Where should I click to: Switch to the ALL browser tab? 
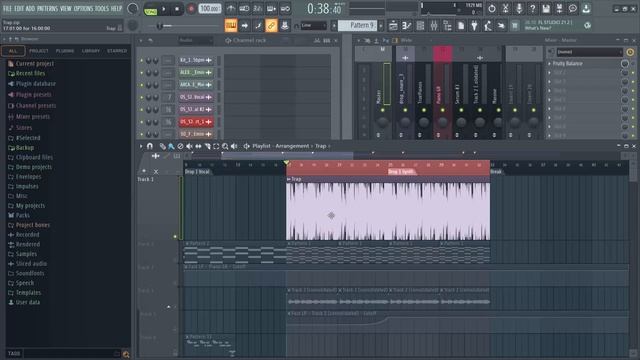[13, 51]
